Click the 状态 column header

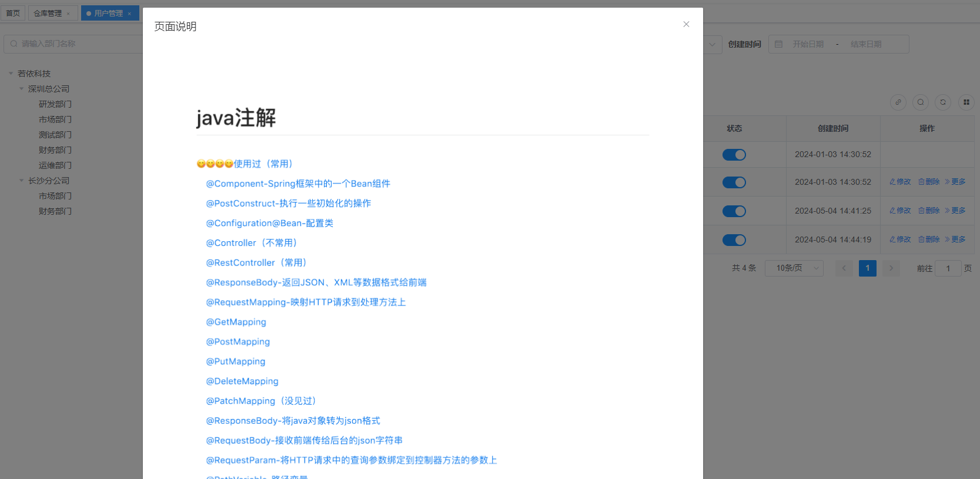point(734,128)
